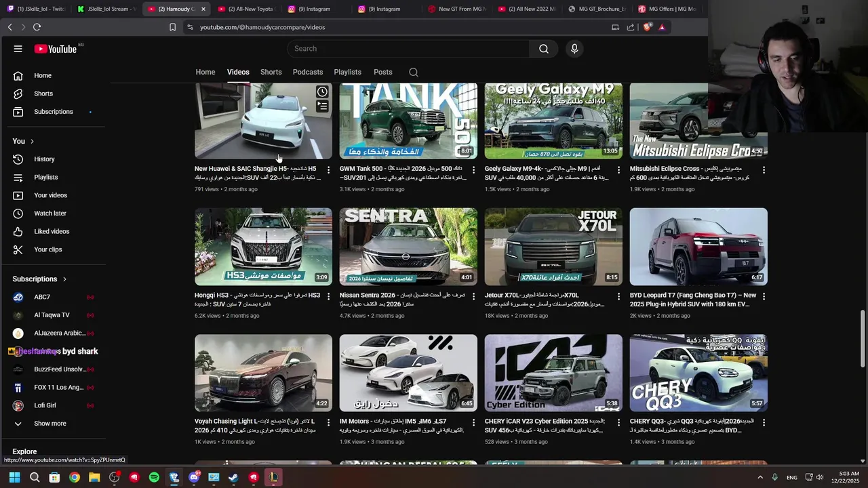Open Chrome from the taskbar
The width and height of the screenshot is (868, 488).
pos(75,477)
